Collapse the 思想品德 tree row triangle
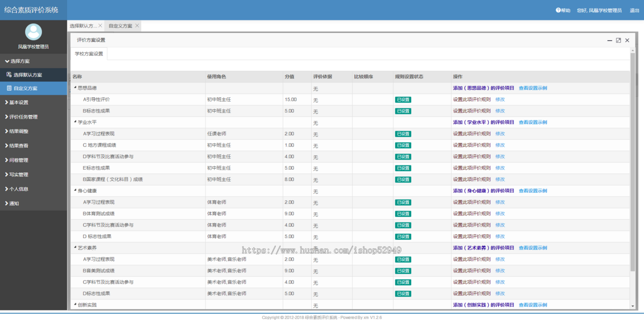The width and height of the screenshot is (644, 325). pyautogui.click(x=75, y=88)
